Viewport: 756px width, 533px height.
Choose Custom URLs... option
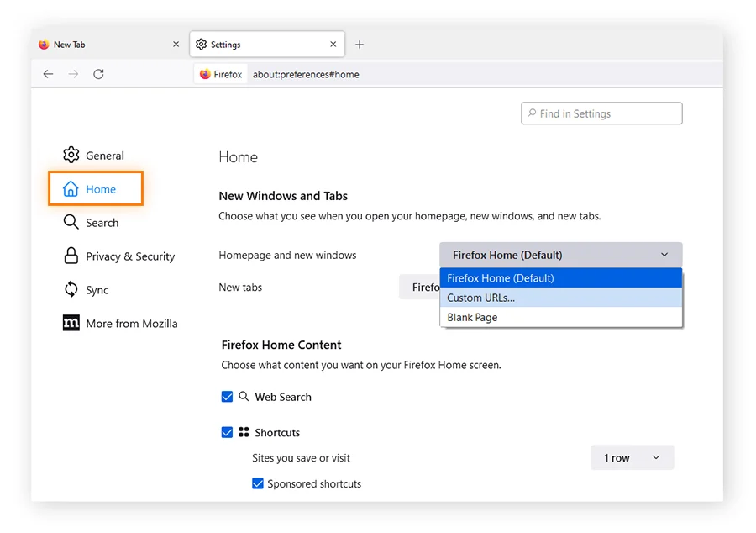pos(561,298)
